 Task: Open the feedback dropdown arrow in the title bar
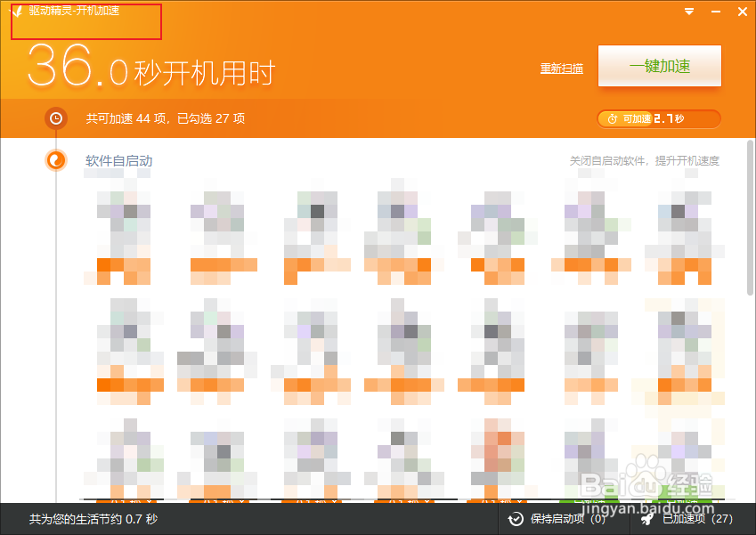tap(688, 12)
